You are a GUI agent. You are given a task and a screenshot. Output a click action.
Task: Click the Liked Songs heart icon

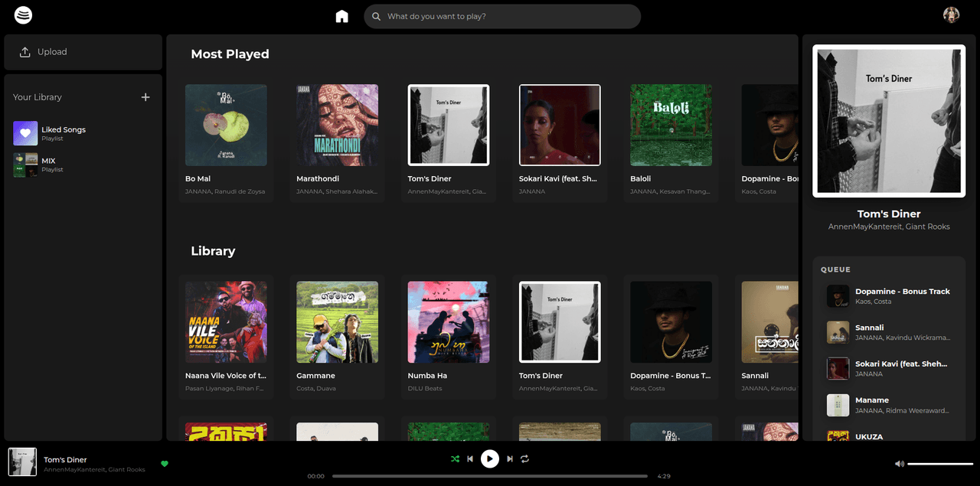click(25, 133)
